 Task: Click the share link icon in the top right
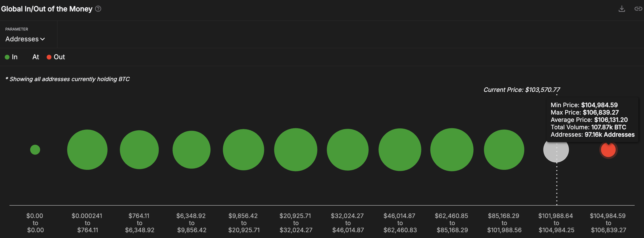[639, 9]
